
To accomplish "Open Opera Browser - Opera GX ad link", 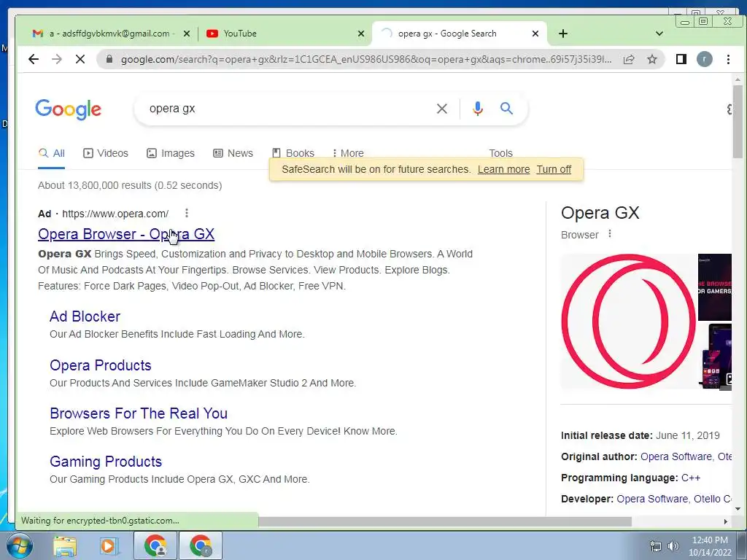I will 126,234.
